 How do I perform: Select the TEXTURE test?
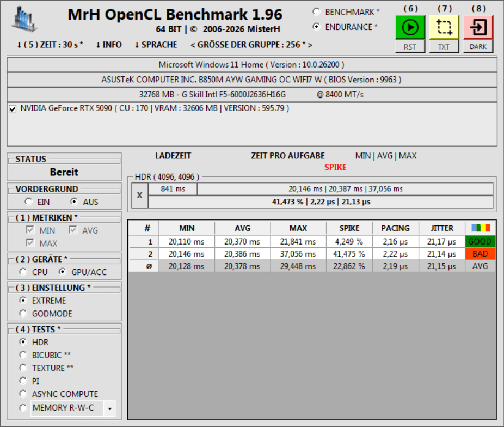point(23,368)
